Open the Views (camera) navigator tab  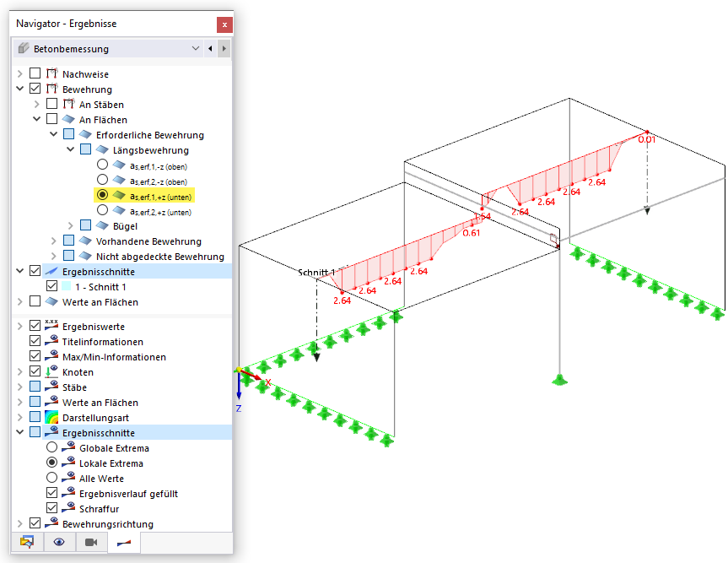tap(91, 542)
